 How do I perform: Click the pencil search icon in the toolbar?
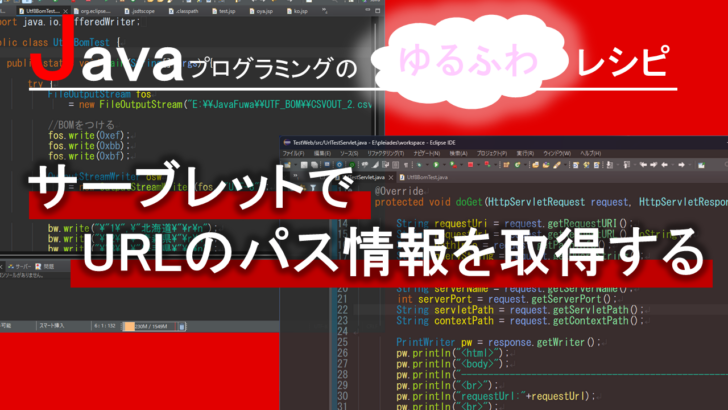[x=557, y=164]
